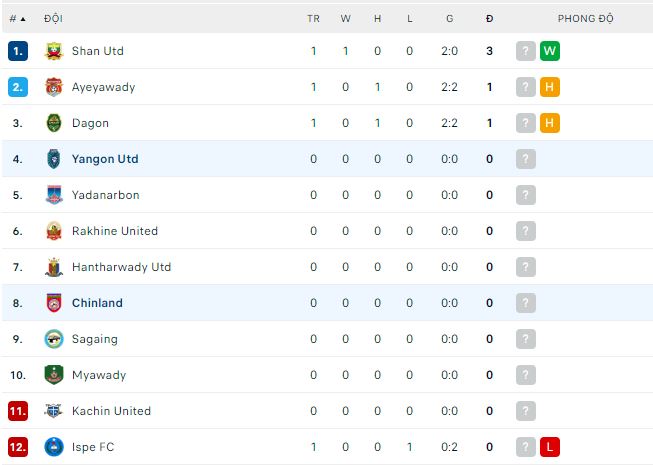This screenshot has width=653, height=465.
Task: Click the Dagon club badge
Action: (54, 123)
